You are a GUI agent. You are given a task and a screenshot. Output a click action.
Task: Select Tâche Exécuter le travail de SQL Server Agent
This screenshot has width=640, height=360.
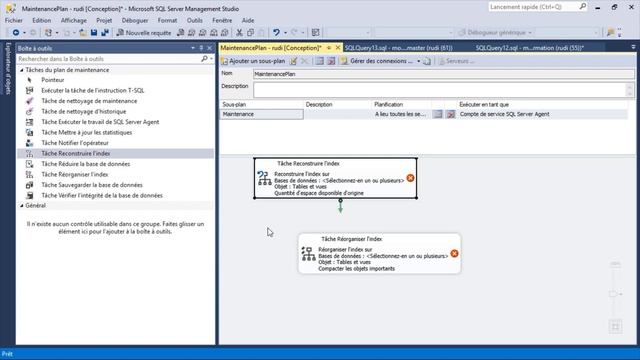point(100,122)
